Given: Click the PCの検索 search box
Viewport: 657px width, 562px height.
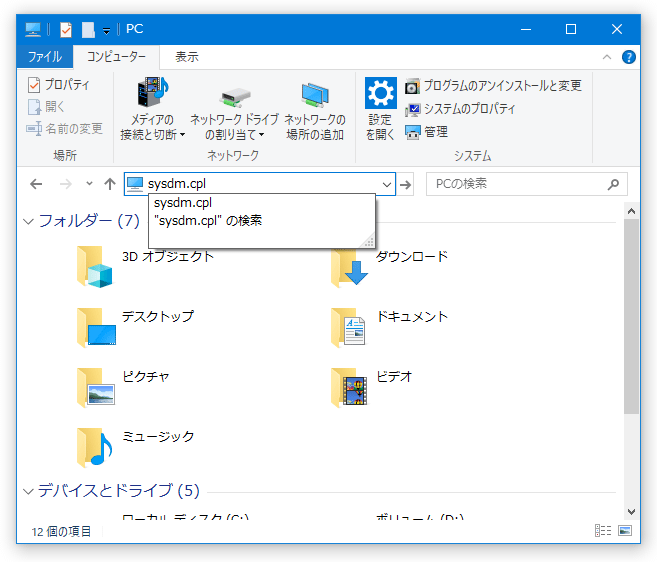Looking at the screenshot, I should (x=527, y=184).
